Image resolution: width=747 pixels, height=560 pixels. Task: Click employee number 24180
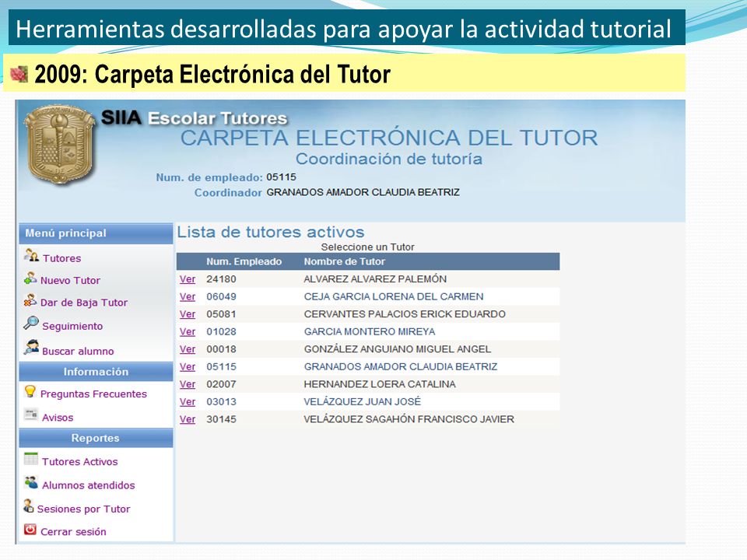coord(221,279)
